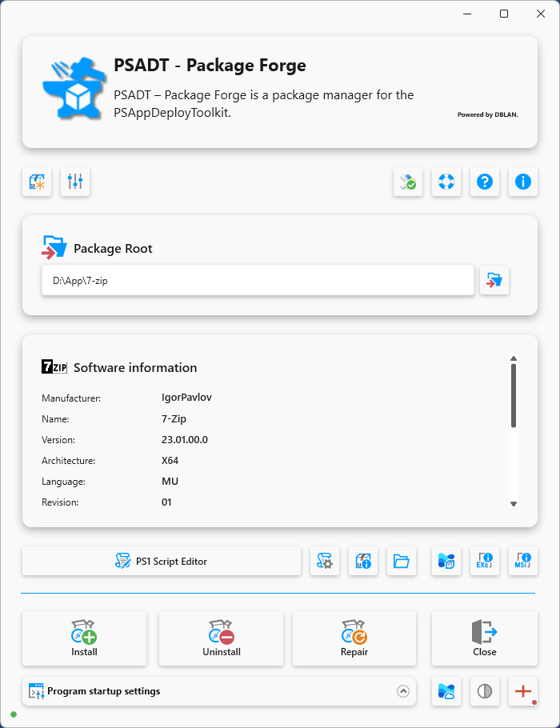
Task: Click the Close door-exit button
Action: click(485, 639)
